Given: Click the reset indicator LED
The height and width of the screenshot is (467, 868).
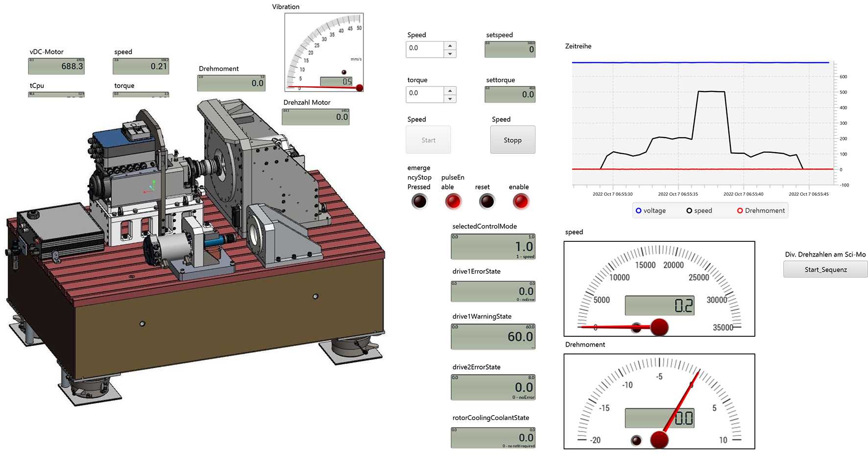Looking at the screenshot, I should pyautogui.click(x=487, y=201).
